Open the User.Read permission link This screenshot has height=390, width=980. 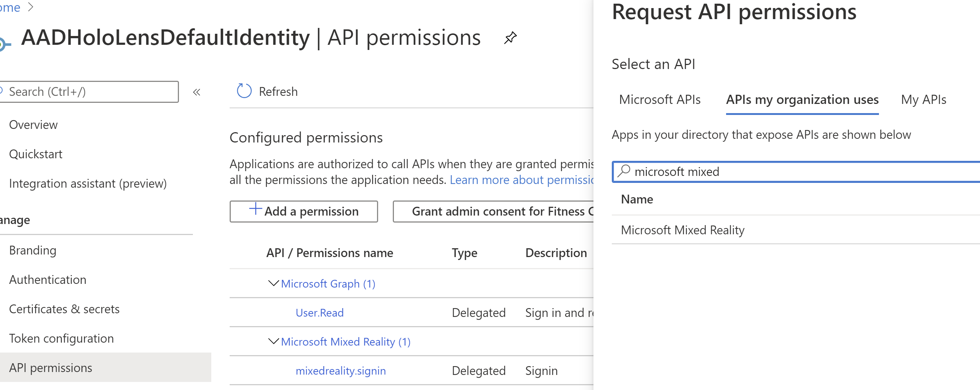[x=320, y=313]
